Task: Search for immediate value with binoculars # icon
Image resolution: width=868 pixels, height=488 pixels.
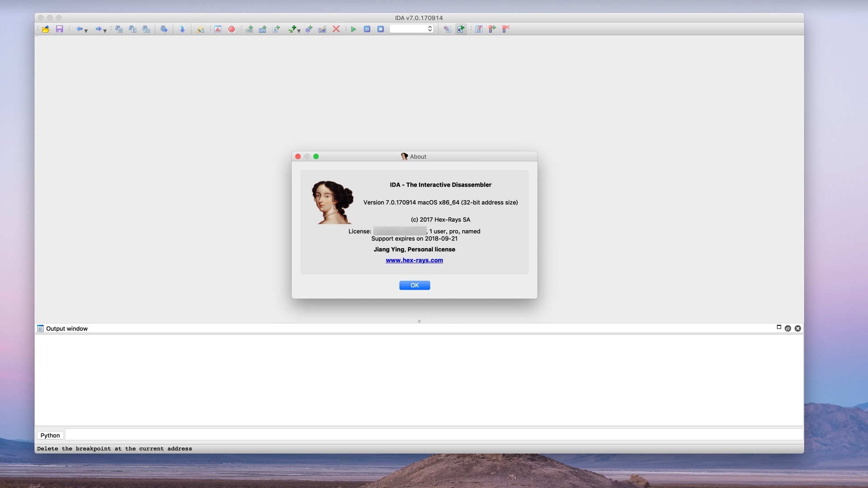Action: (x=119, y=29)
